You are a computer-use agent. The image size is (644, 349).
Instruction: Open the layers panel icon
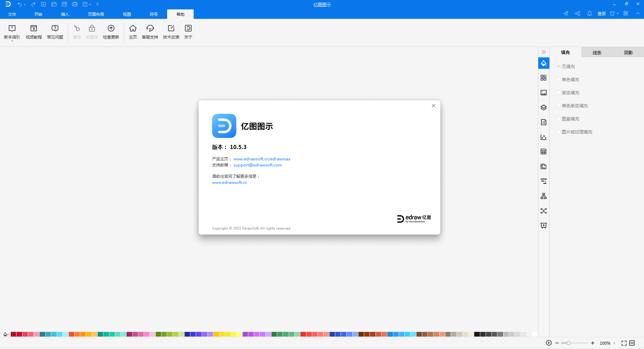coord(544,107)
